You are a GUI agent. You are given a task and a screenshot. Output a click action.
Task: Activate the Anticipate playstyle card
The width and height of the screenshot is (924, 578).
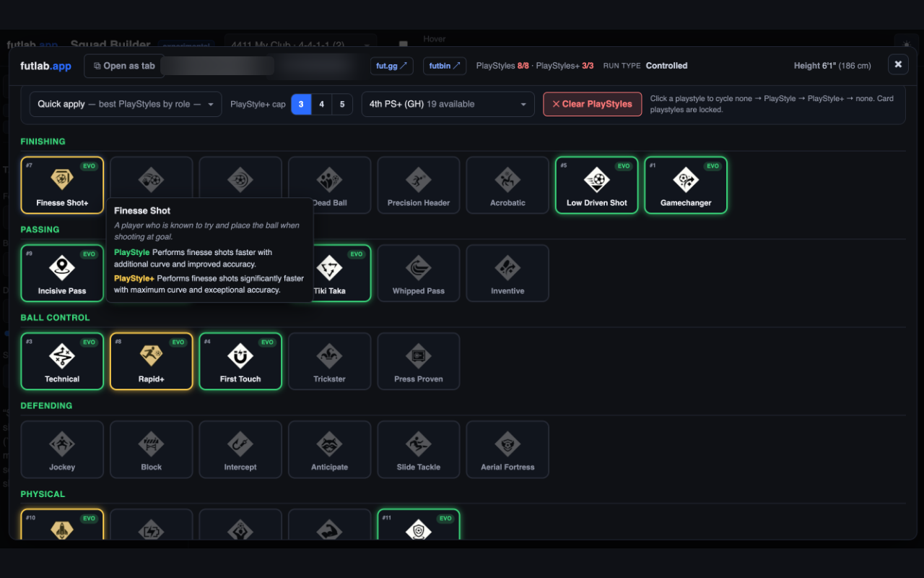(330, 449)
